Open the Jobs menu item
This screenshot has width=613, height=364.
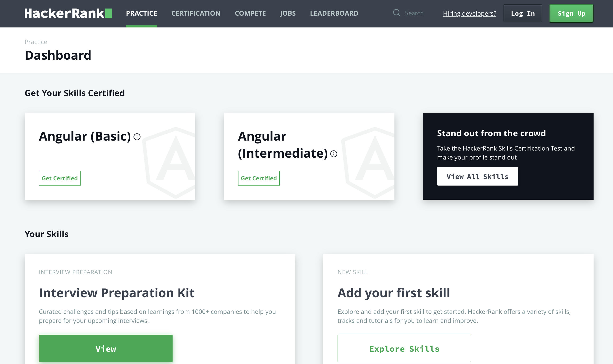coord(288,13)
